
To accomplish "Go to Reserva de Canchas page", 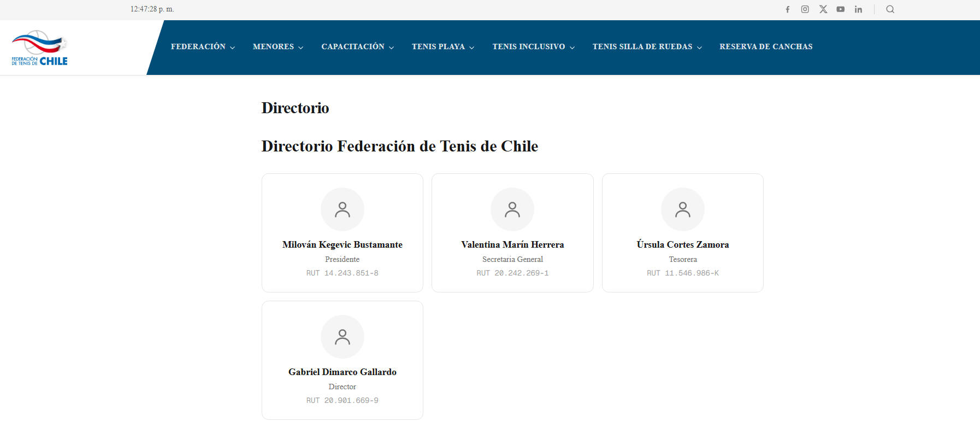I will (766, 47).
